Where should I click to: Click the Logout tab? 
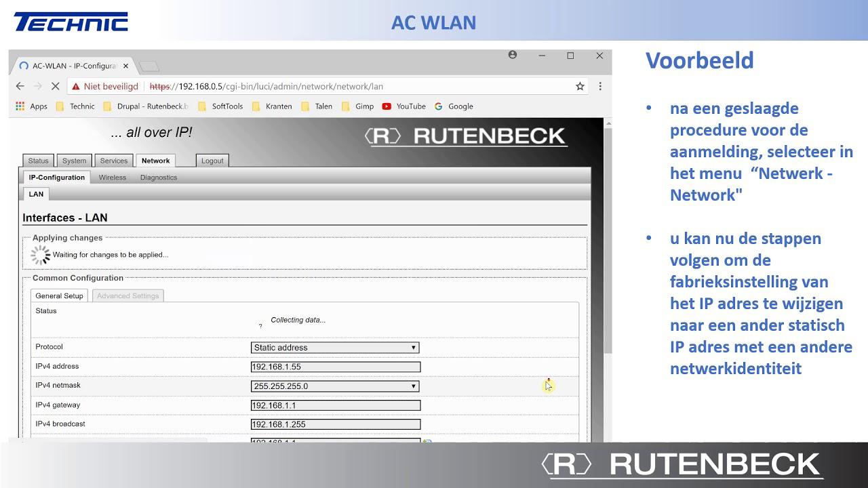point(212,161)
